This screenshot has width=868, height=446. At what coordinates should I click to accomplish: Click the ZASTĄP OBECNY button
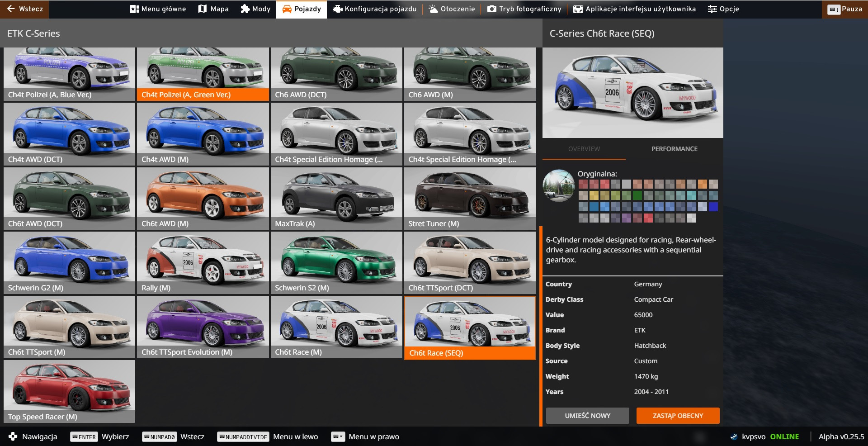678,415
